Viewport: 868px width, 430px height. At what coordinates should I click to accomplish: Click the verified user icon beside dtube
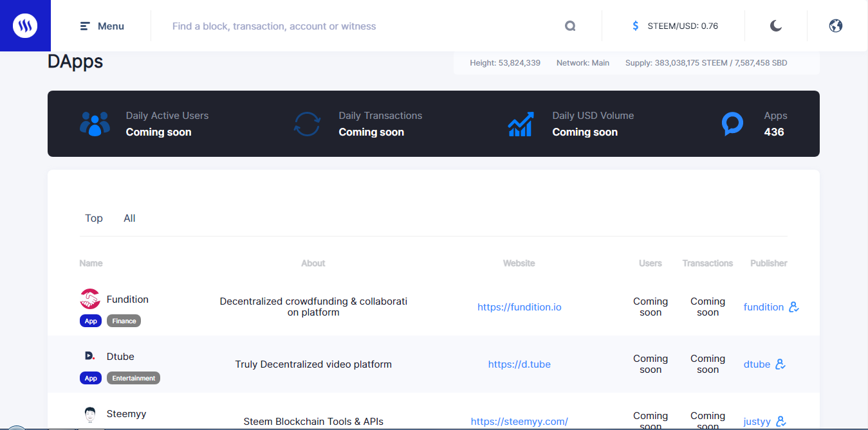tap(780, 364)
